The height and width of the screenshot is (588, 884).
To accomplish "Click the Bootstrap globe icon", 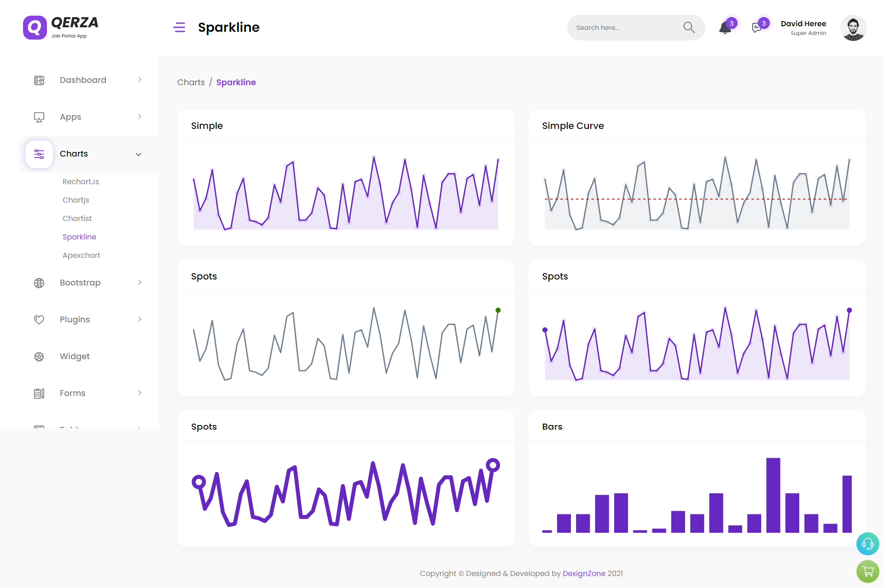I will 39,283.
